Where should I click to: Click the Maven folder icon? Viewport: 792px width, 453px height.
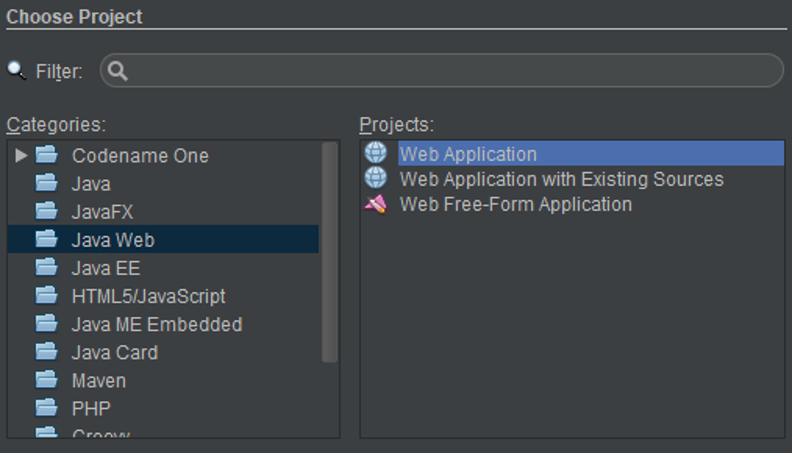[x=47, y=380]
